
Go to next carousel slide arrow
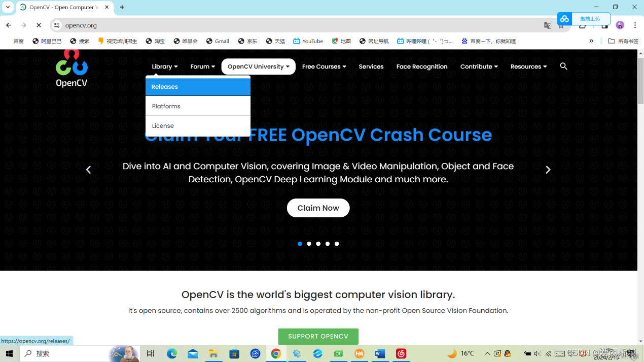[548, 170]
